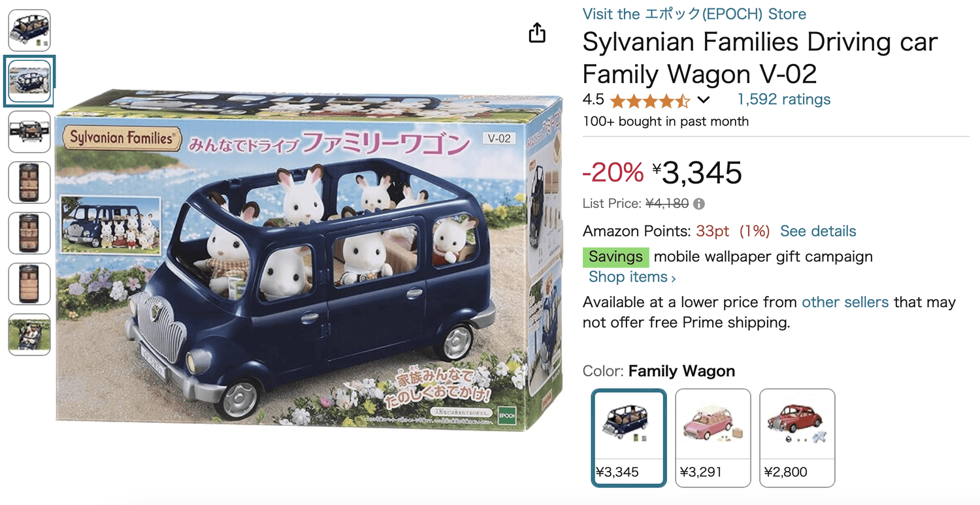The height and width of the screenshot is (505, 980).
Task: Select first thumbnail of wagon with accessories
Action: [x=29, y=31]
